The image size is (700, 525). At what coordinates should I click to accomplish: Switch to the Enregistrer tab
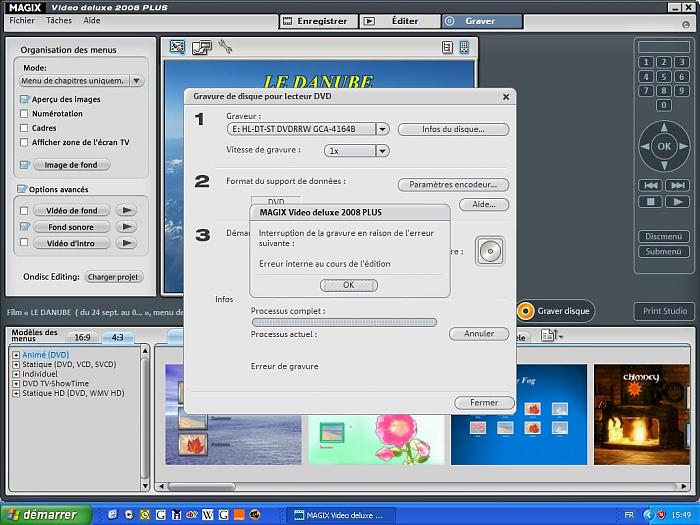coord(319,21)
